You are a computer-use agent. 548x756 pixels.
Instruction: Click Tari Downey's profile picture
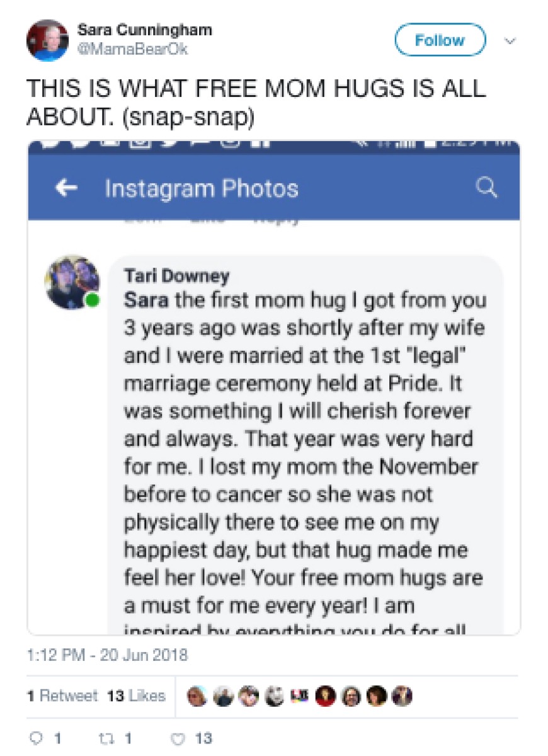tap(72, 282)
